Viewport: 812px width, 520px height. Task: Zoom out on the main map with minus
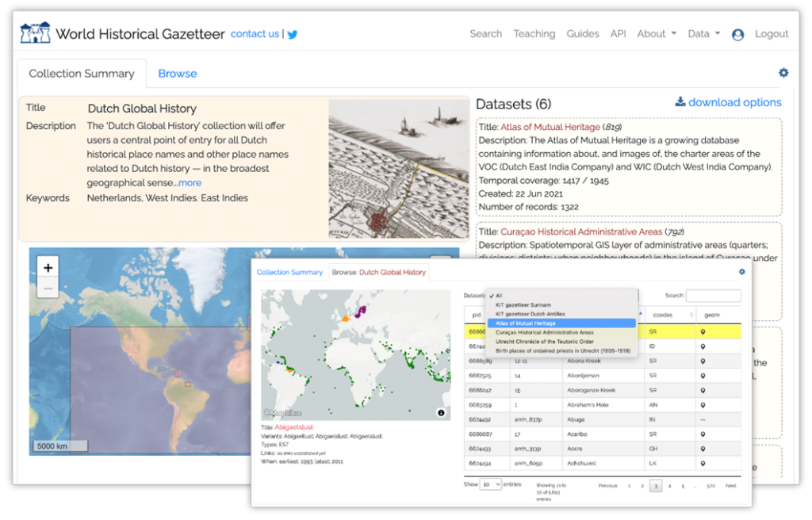[x=48, y=288]
